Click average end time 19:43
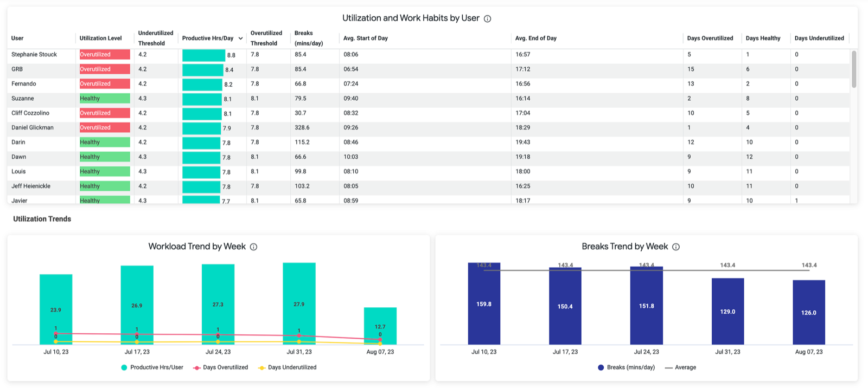The image size is (868, 388). pos(523,143)
